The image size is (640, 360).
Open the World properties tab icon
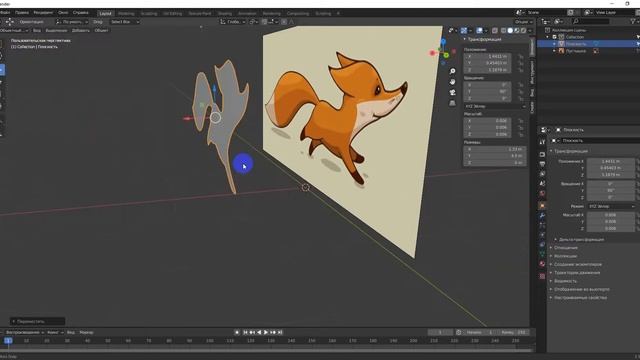tap(542, 193)
